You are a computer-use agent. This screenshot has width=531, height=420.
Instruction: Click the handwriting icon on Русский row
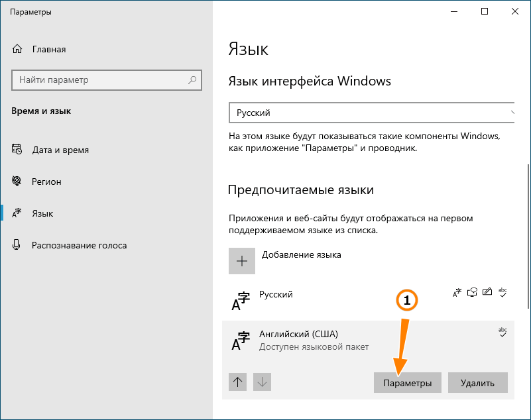tap(487, 291)
